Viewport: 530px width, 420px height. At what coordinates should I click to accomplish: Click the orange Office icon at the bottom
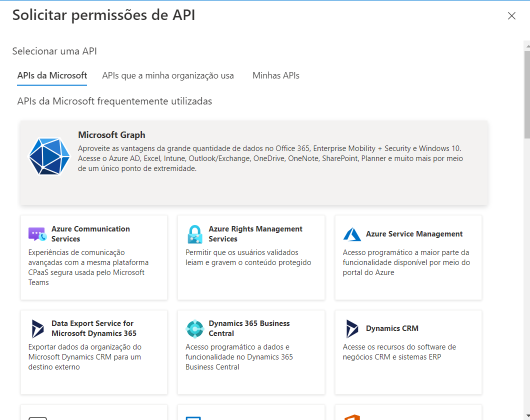click(353, 417)
